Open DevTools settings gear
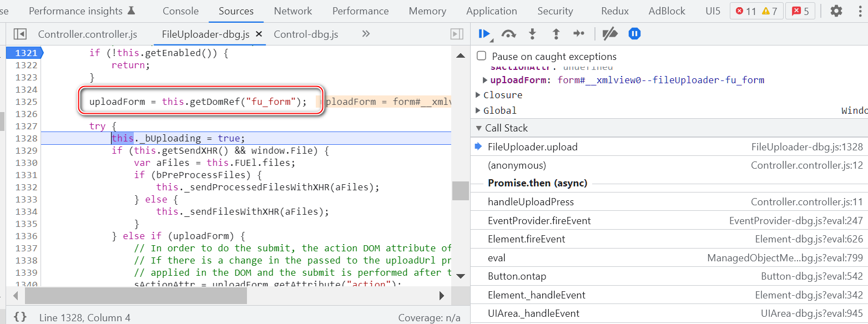The width and height of the screenshot is (868, 324). pos(836,11)
